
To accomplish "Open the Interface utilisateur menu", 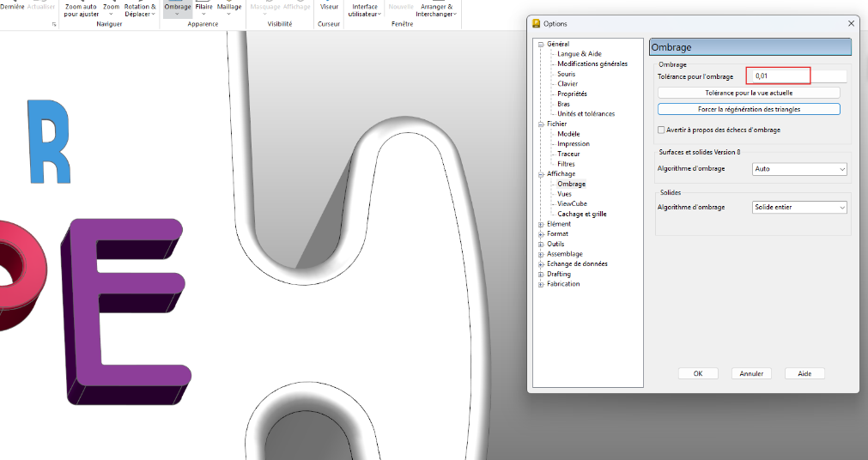I will [x=365, y=9].
